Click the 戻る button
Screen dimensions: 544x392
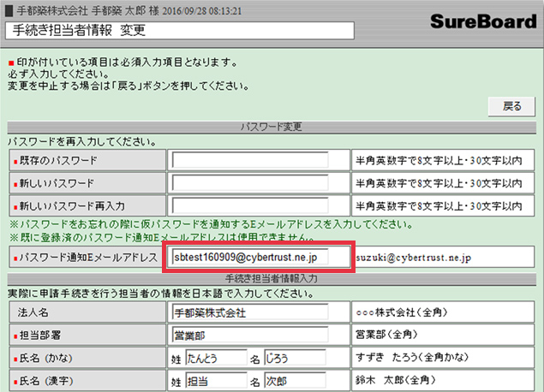pos(512,106)
